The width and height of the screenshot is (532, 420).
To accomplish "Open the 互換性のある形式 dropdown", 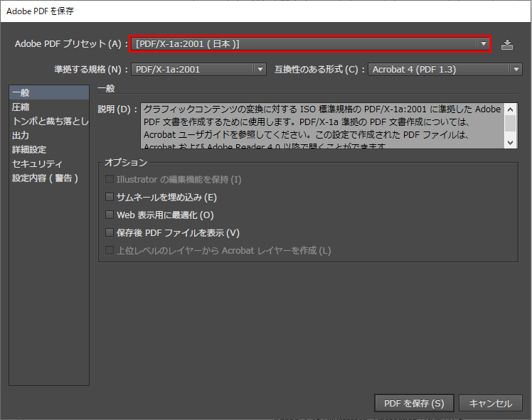I will point(445,69).
